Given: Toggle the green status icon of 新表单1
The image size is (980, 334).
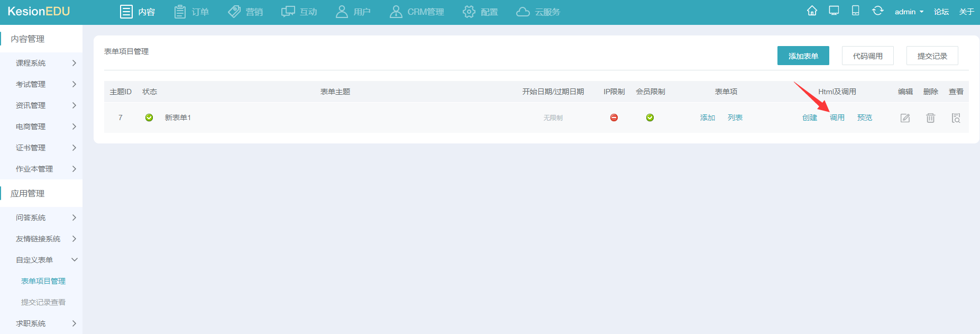Looking at the screenshot, I should click(x=149, y=118).
